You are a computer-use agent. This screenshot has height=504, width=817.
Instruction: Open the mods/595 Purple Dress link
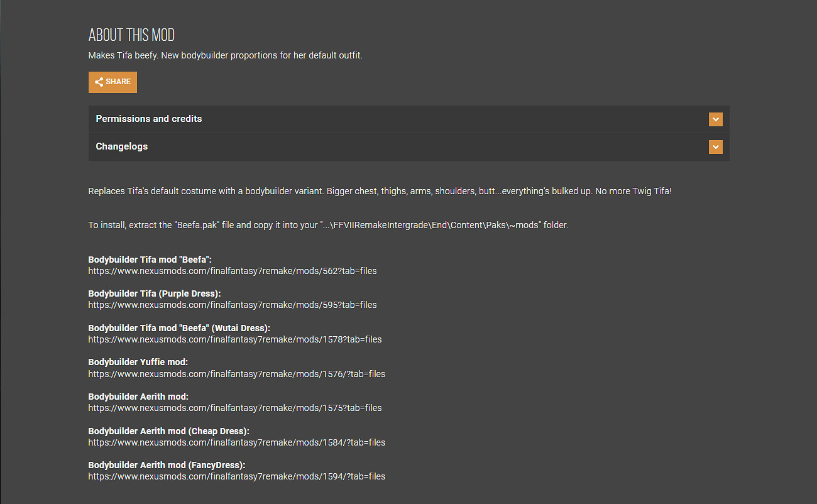tap(232, 305)
